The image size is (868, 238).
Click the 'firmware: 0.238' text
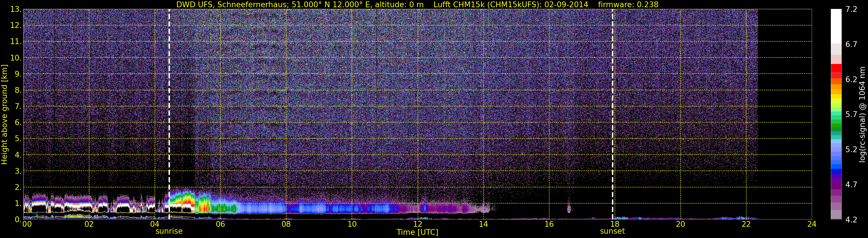coord(628,4)
